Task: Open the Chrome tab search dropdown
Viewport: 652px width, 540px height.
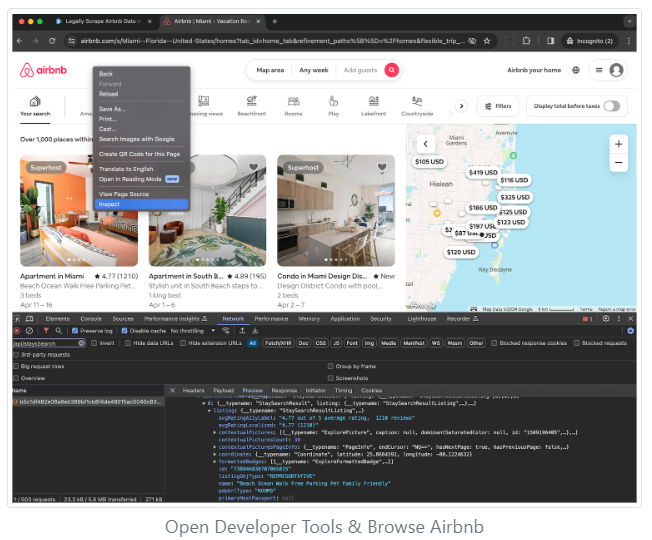Action: click(x=629, y=21)
